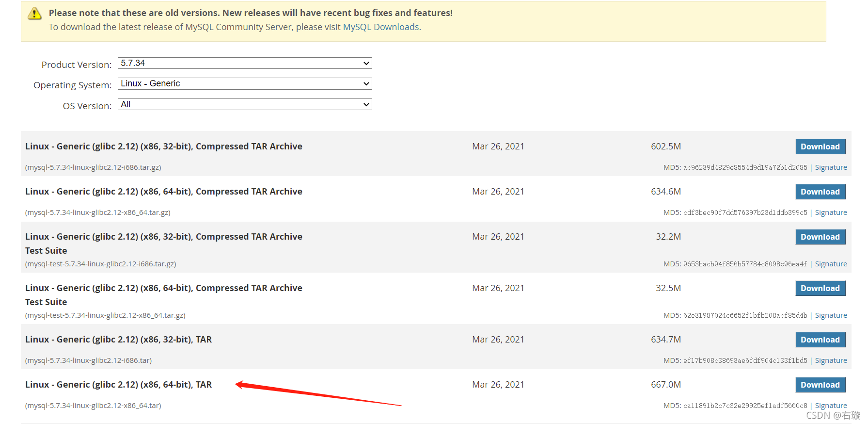
Task: Open Signature for mysql-5.7.34 x86_64.tar
Action: (831, 406)
